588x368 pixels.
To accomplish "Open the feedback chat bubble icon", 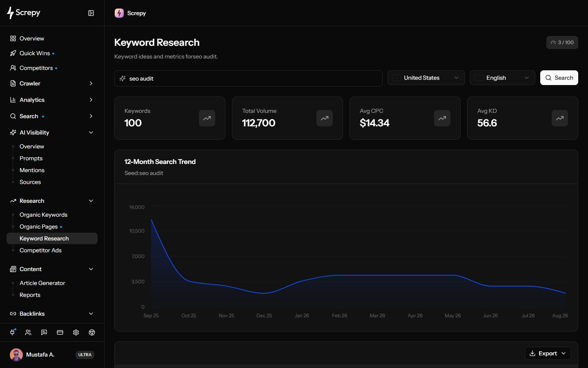I will point(44,332).
